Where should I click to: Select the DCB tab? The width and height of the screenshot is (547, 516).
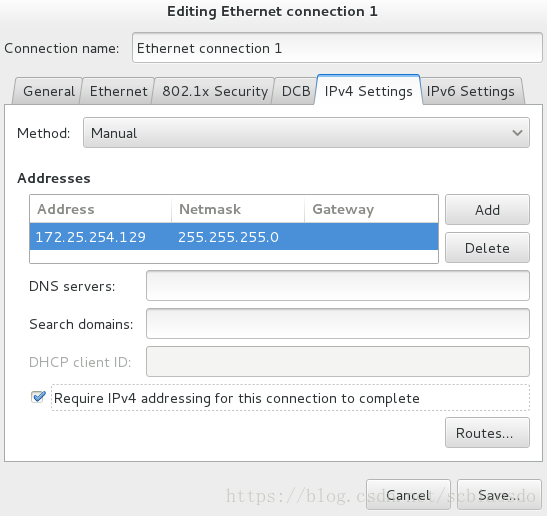(296, 91)
